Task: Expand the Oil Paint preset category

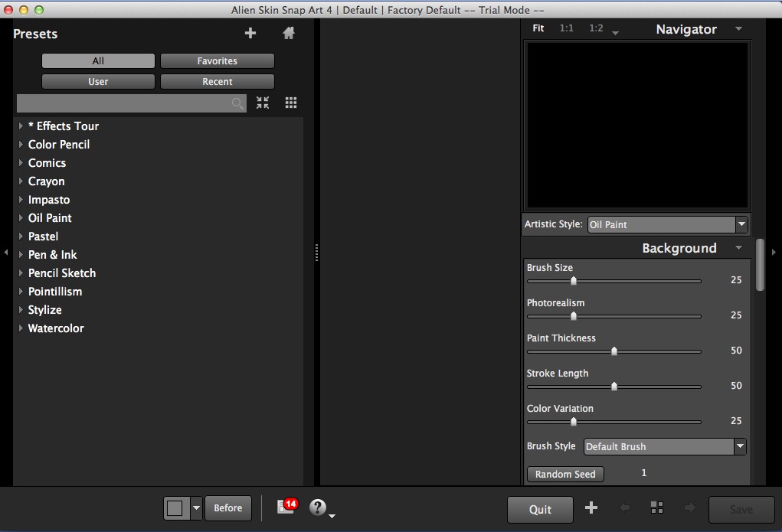Action: 21,218
